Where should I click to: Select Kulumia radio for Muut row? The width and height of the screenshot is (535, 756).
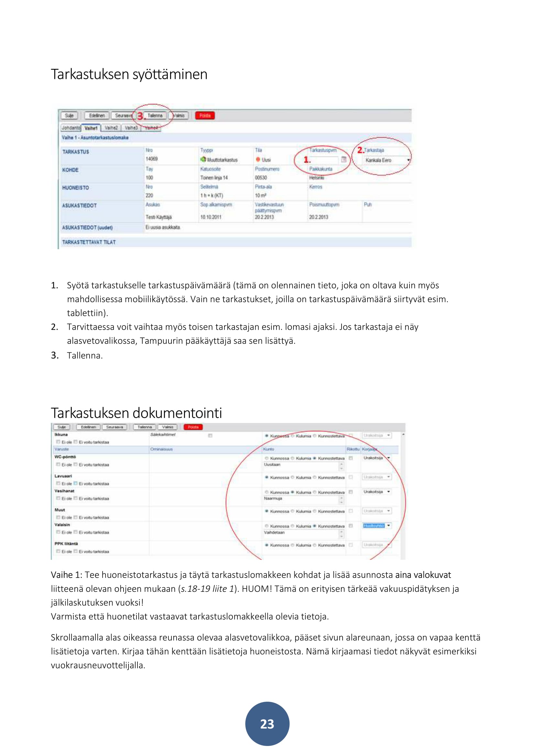click(x=292, y=511)
